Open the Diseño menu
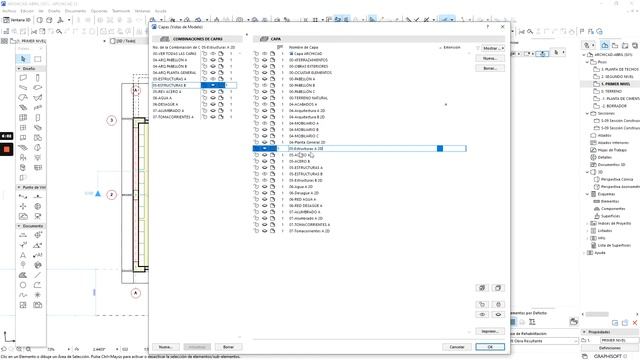Screen dimensions: 640x360 [54, 11]
